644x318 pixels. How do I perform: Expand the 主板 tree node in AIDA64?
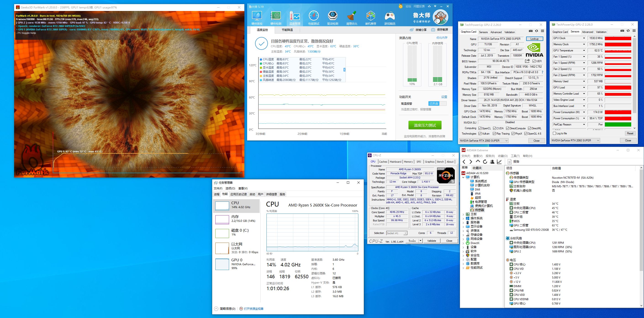coord(463,214)
